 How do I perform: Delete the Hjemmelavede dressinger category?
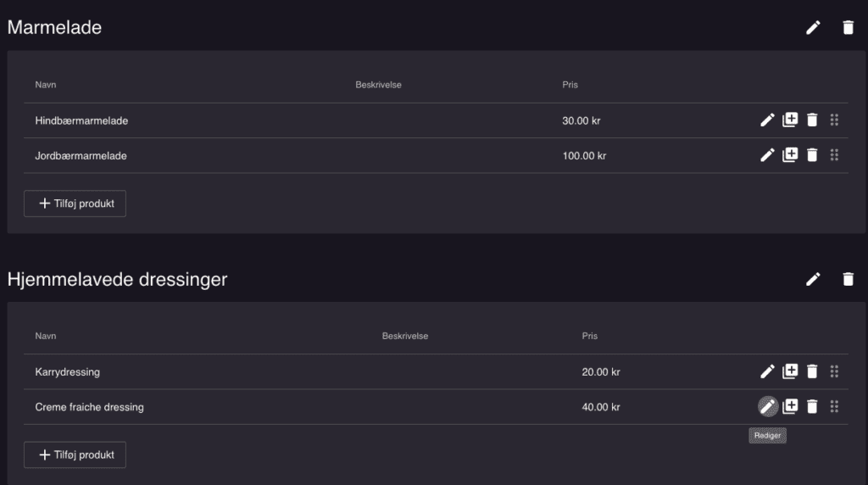848,279
